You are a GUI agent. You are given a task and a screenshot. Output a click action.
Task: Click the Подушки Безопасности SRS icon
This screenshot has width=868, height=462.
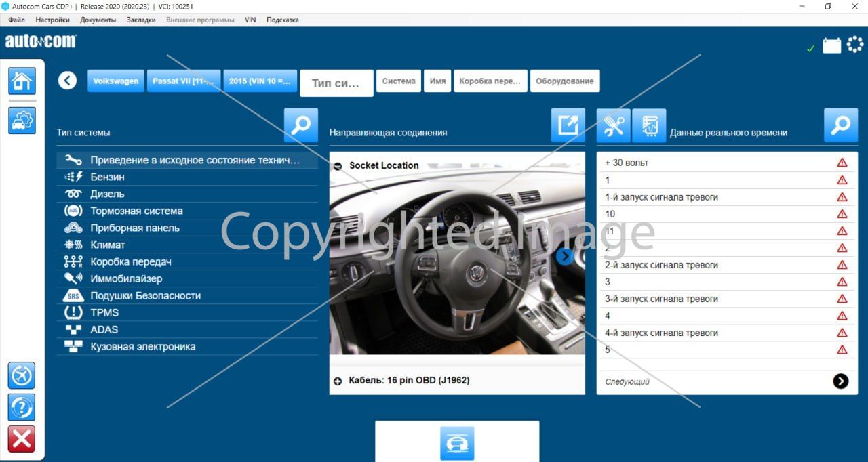coord(73,295)
